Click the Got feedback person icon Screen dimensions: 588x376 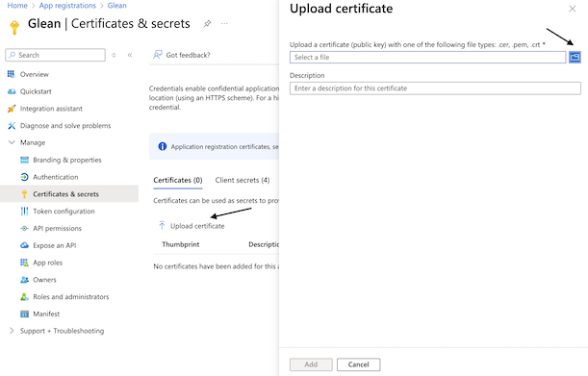158,55
